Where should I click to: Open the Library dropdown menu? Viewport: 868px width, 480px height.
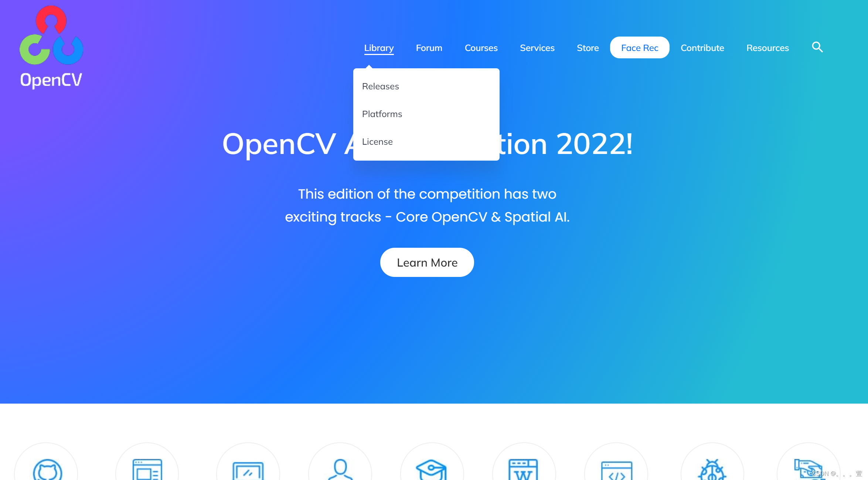[x=379, y=47]
